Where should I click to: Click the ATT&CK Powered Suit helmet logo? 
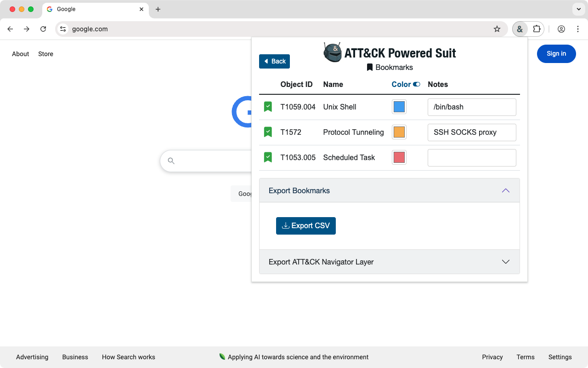pos(332,52)
